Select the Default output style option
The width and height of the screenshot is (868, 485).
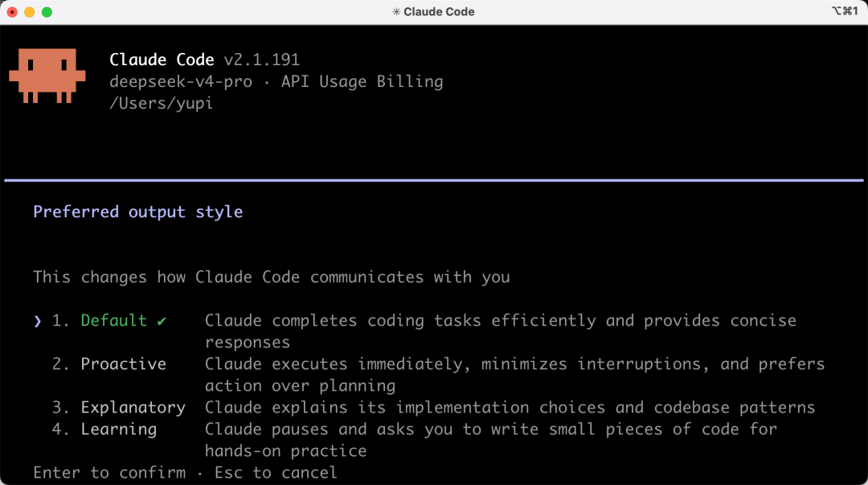click(x=113, y=320)
